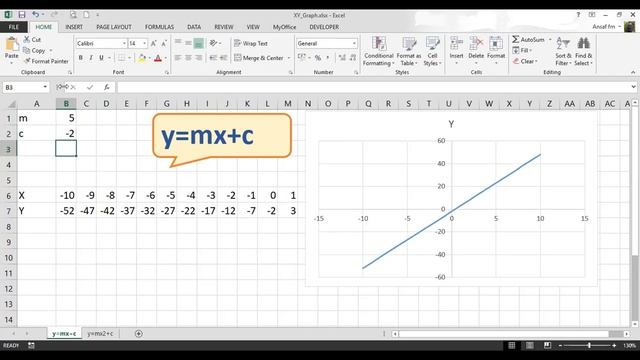Viewport: 640px width, 360px height.
Task: Add a new sheet
Action: [139, 334]
